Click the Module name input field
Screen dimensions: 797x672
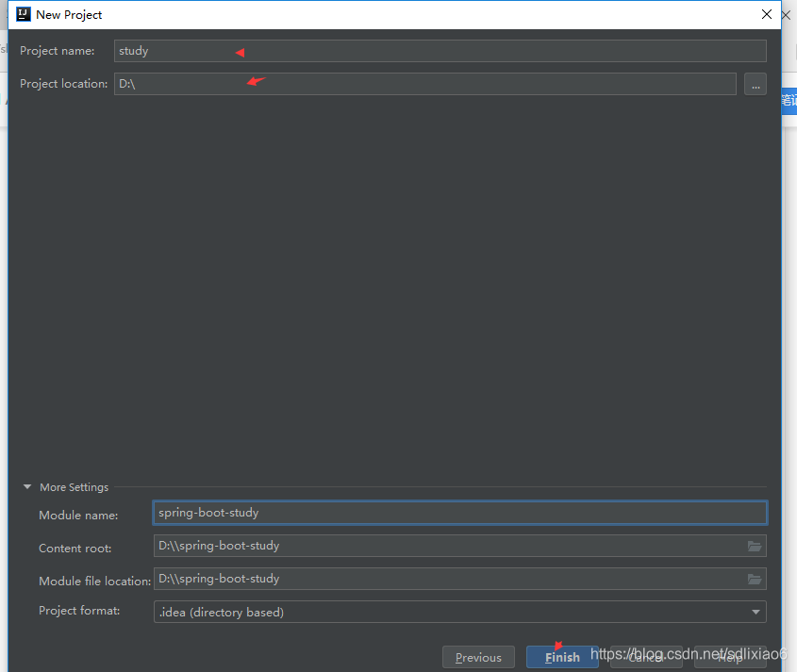460,513
